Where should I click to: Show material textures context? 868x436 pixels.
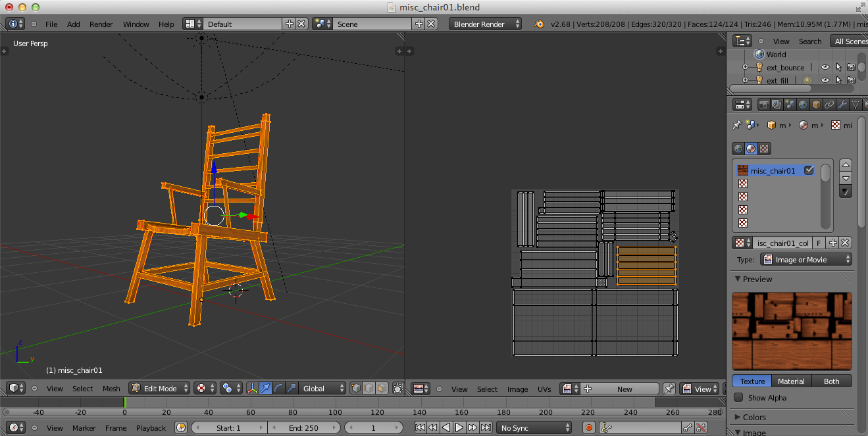pos(751,149)
